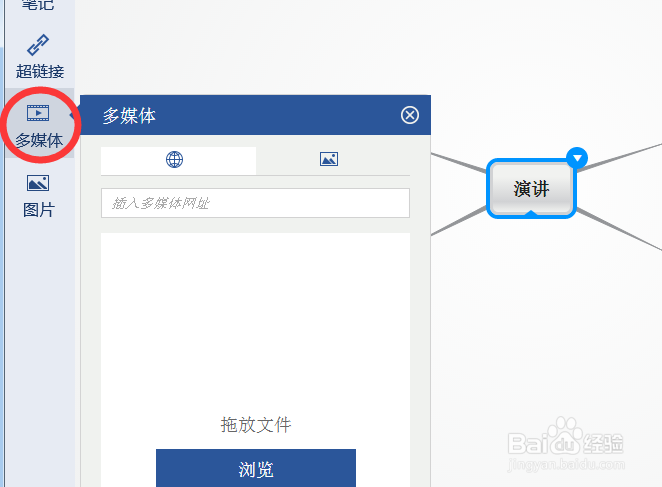Switch to the web URL globe tab
The height and width of the screenshot is (487, 662).
click(x=178, y=160)
